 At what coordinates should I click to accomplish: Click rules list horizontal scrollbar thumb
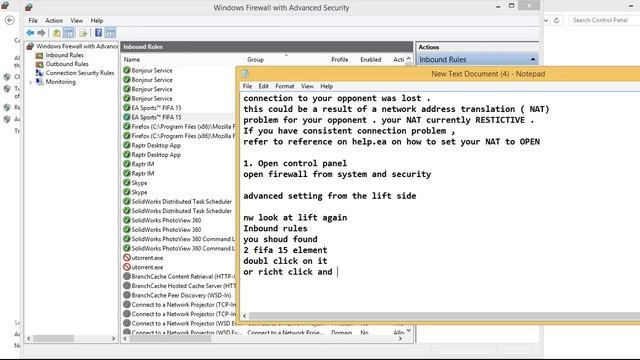171,339
